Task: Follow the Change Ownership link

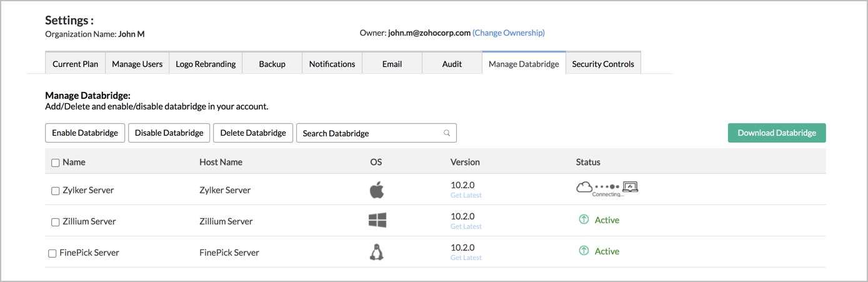Action: [508, 33]
